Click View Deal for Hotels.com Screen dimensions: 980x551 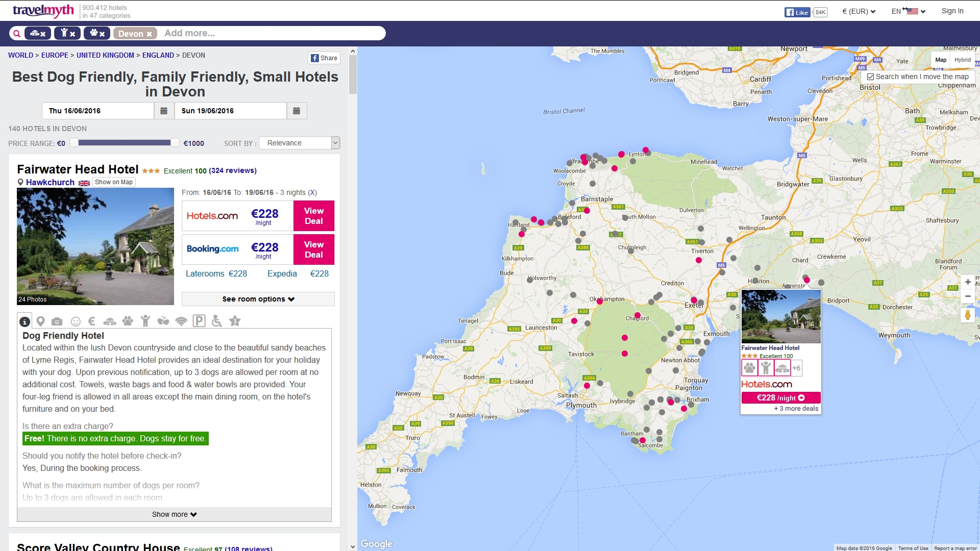click(x=314, y=216)
